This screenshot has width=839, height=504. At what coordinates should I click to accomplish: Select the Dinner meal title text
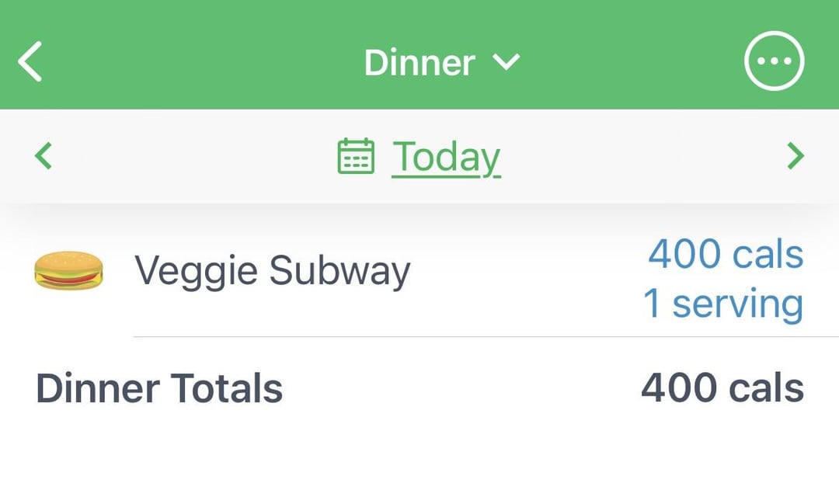419,63
